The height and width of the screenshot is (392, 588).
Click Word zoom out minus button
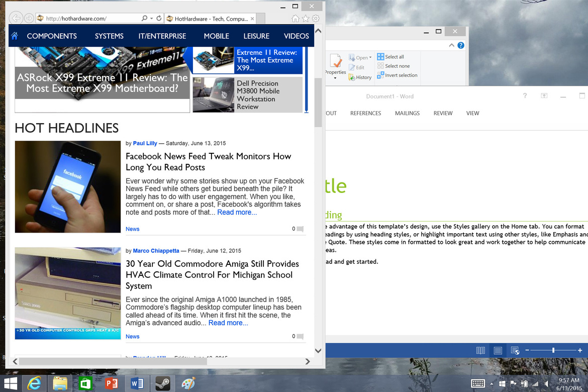click(x=527, y=350)
